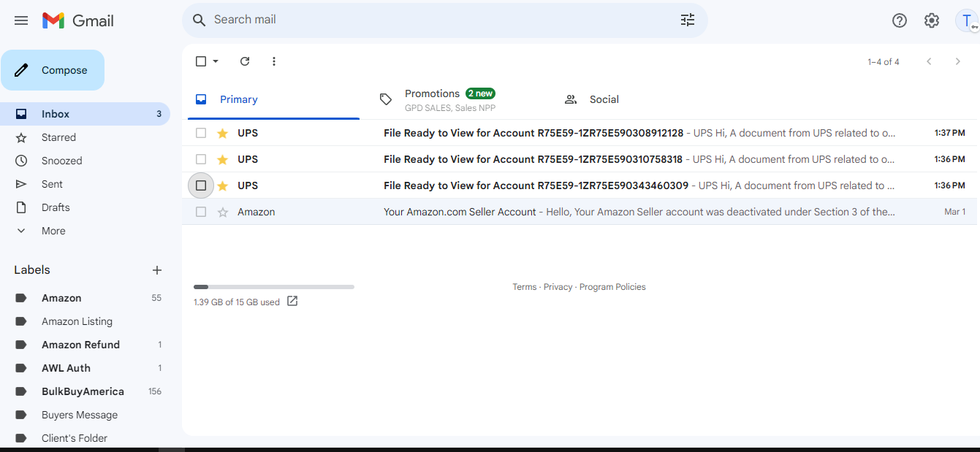The width and height of the screenshot is (980, 452).
Task: Go to newer messages arrow
Action: 929,61
